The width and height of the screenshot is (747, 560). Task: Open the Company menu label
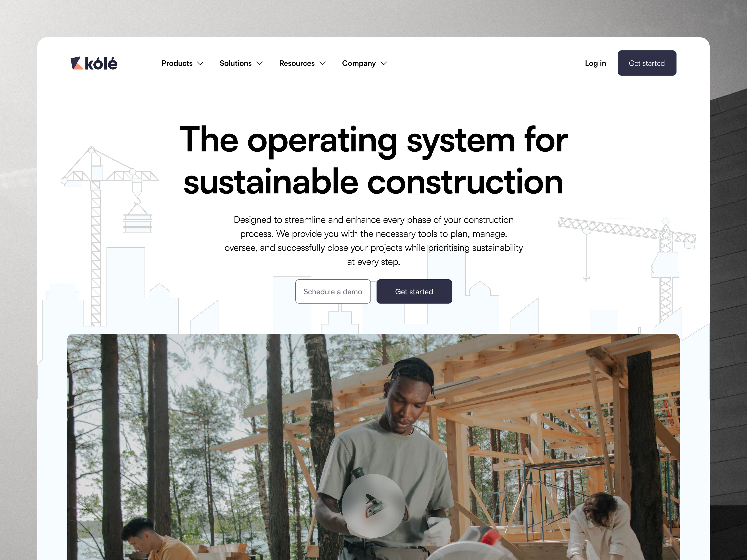click(359, 63)
